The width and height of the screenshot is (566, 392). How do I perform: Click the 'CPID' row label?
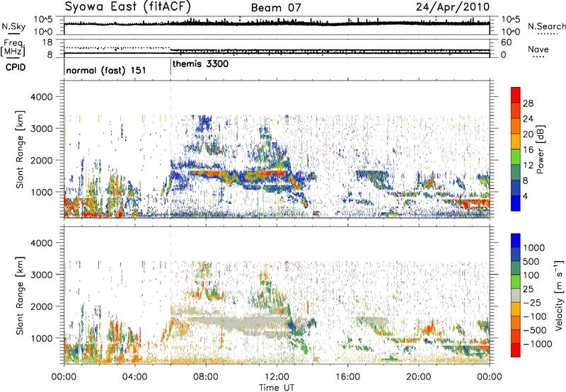pyautogui.click(x=16, y=67)
